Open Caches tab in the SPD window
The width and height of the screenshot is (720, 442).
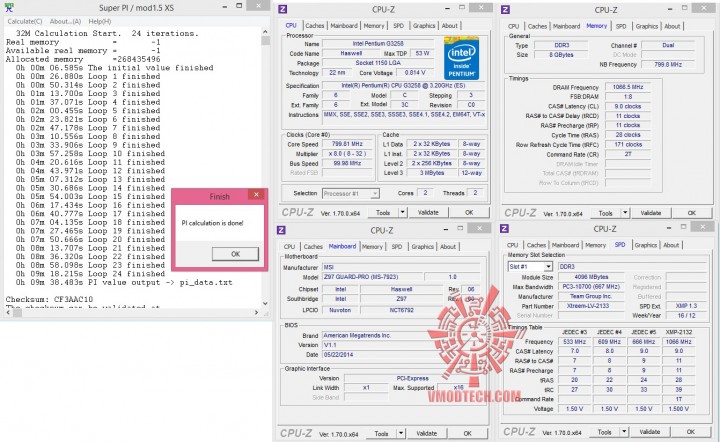click(536, 245)
